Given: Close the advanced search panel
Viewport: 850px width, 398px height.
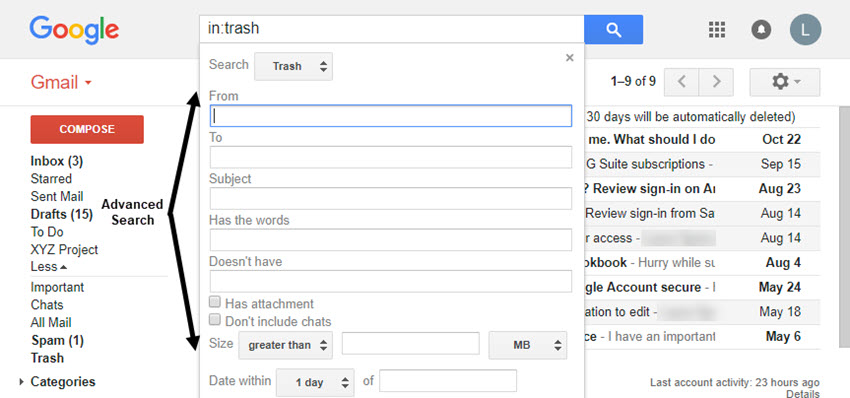Looking at the screenshot, I should [569, 57].
